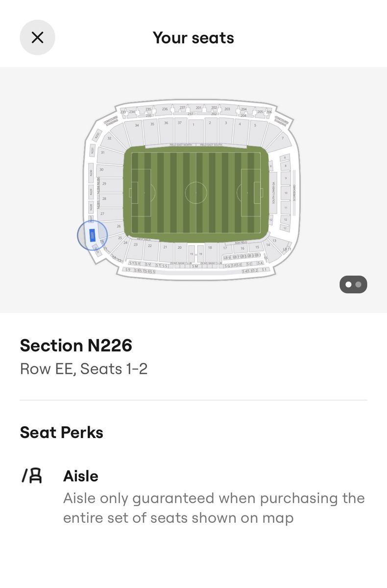This screenshot has width=387, height=588.
Task: Select section N232 on the upper left
Action: point(97,135)
